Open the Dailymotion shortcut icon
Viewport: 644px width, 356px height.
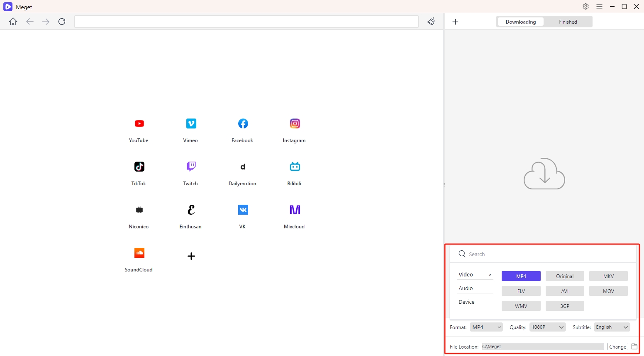tap(243, 167)
